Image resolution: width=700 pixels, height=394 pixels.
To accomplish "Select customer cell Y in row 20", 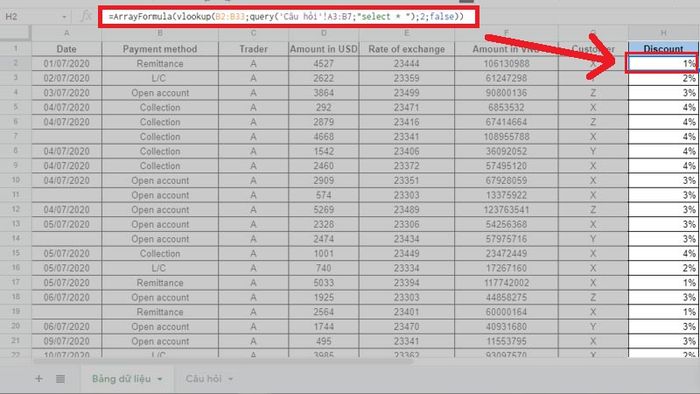I will (x=593, y=327).
